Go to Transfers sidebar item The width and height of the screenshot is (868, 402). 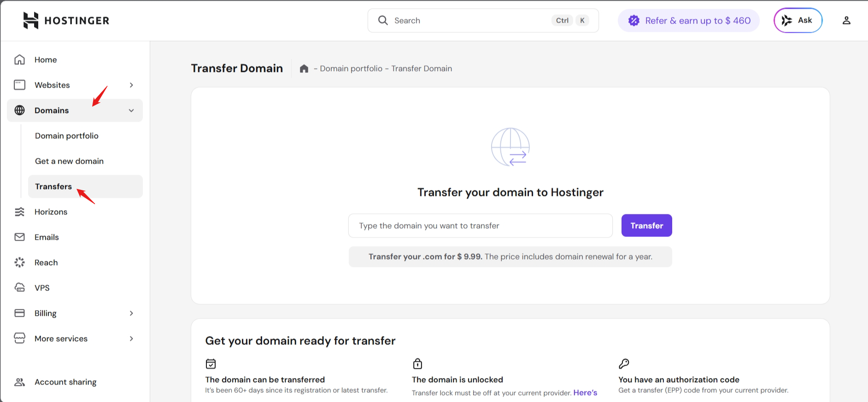click(x=85, y=186)
